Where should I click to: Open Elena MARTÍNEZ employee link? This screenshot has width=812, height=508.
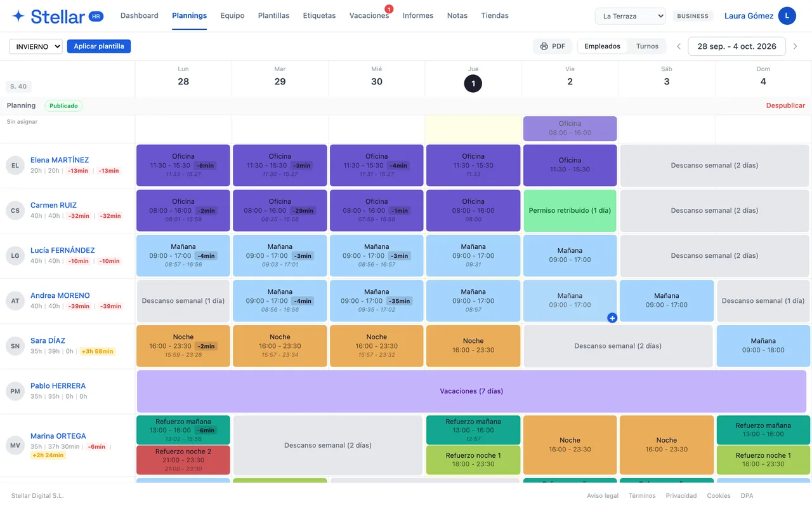tap(60, 160)
